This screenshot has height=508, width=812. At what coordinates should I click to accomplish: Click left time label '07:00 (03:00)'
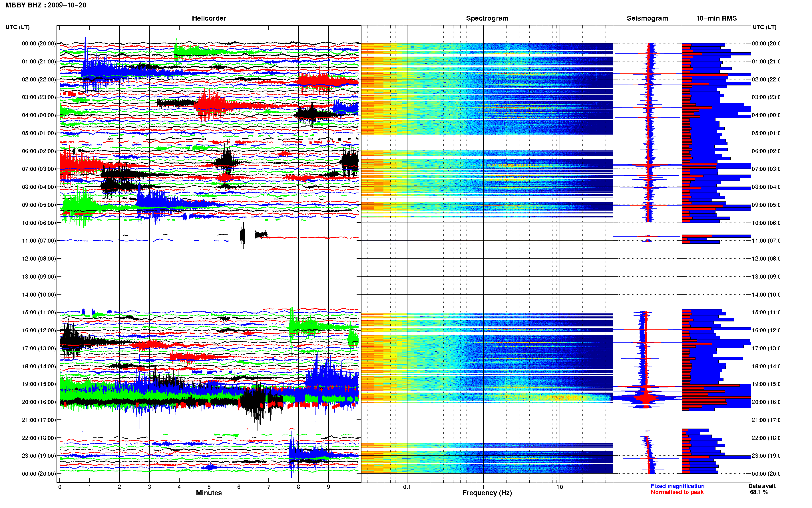click(39, 169)
